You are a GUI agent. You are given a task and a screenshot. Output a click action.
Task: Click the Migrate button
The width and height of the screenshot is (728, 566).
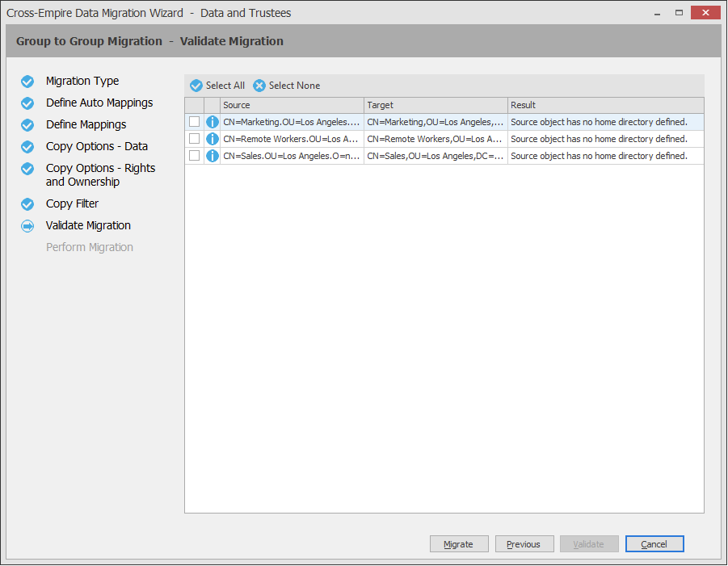pos(459,543)
